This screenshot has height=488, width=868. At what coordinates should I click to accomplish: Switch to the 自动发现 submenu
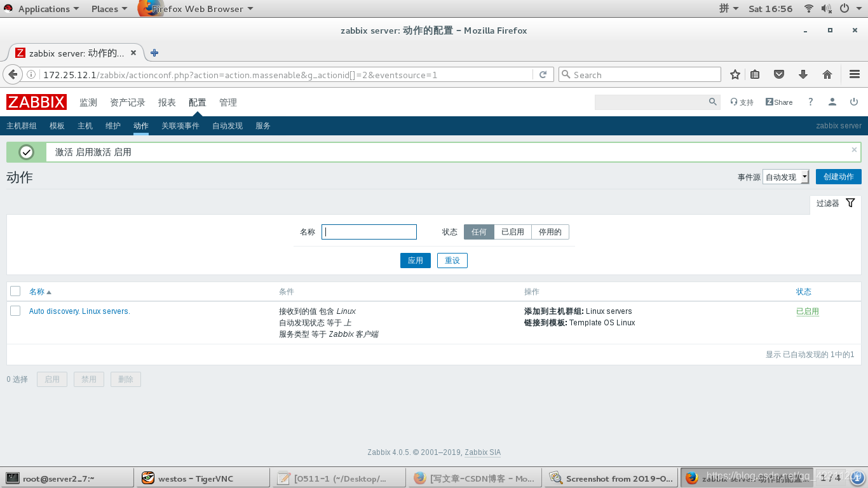(x=227, y=126)
